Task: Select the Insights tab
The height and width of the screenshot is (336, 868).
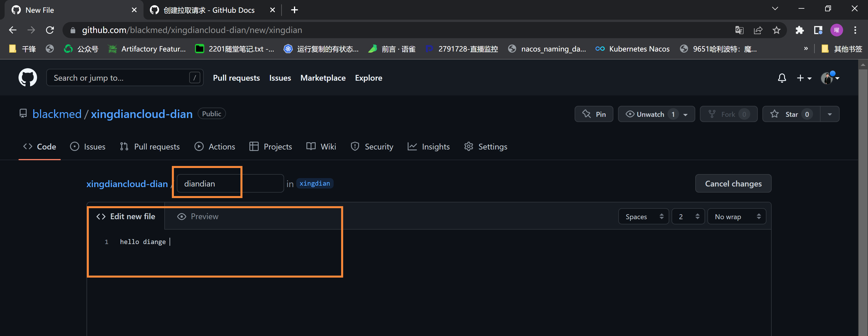Action: (x=429, y=146)
